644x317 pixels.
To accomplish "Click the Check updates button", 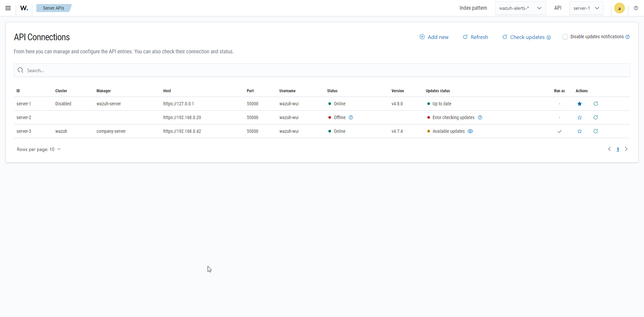I will pos(527,37).
